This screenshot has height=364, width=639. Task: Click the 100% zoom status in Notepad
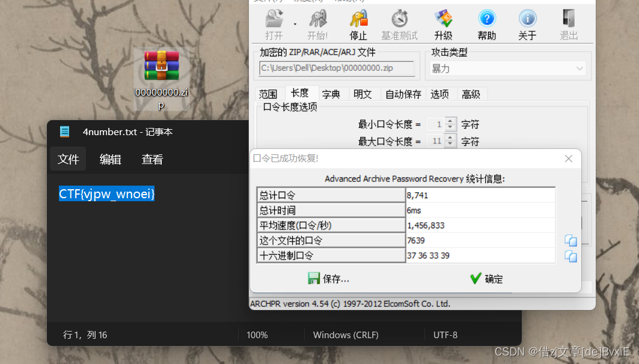257,335
